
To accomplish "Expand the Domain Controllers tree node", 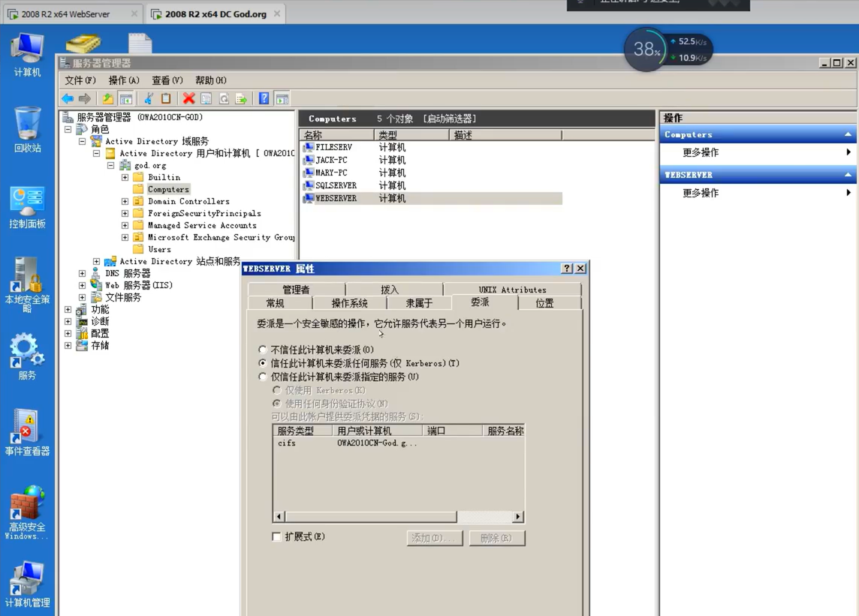I will click(125, 201).
